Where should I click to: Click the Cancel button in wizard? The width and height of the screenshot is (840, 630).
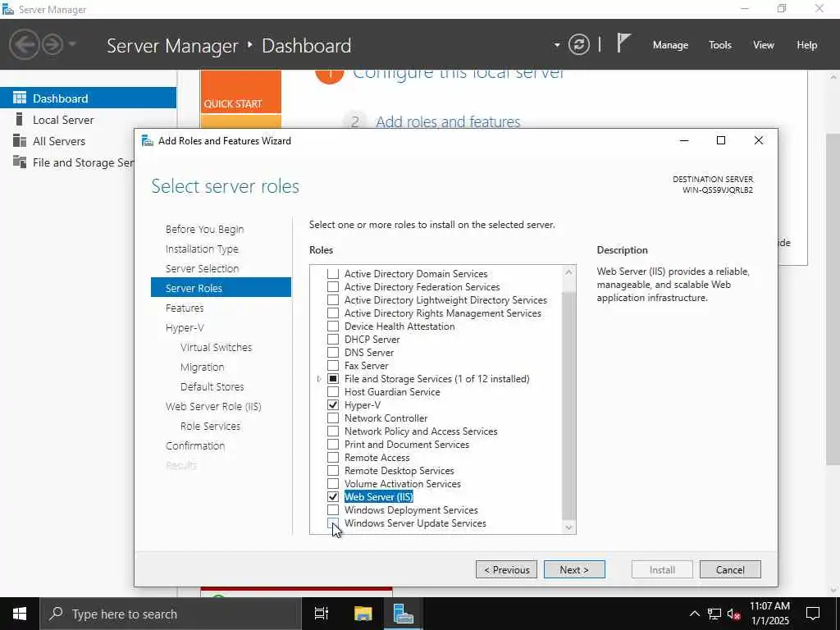coord(730,569)
